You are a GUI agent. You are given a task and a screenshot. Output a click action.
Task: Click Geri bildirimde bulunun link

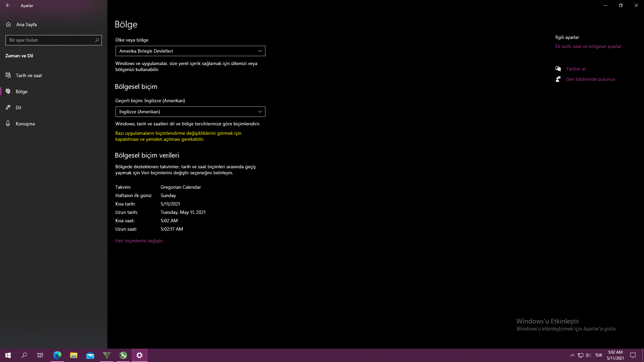(590, 79)
